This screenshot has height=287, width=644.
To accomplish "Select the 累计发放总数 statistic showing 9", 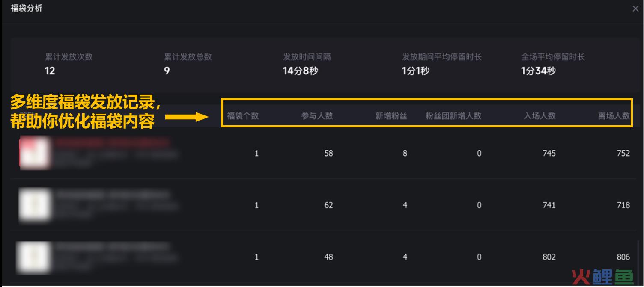I will (188, 64).
